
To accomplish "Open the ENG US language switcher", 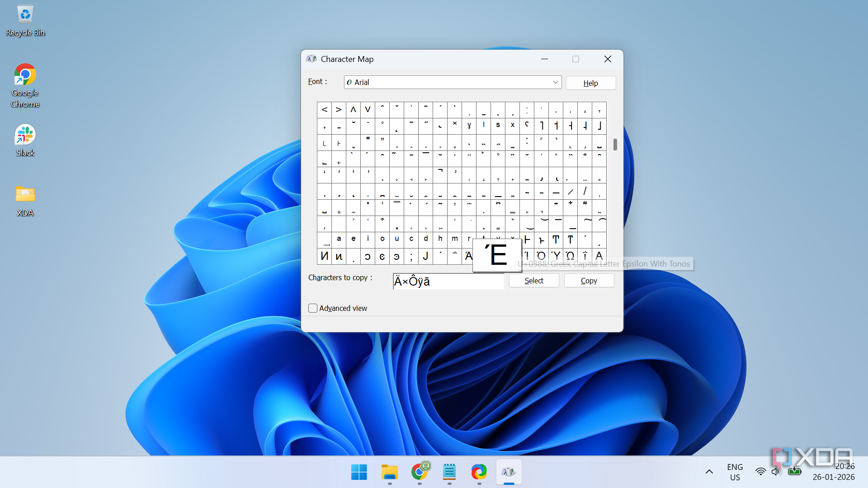I will (x=735, y=472).
